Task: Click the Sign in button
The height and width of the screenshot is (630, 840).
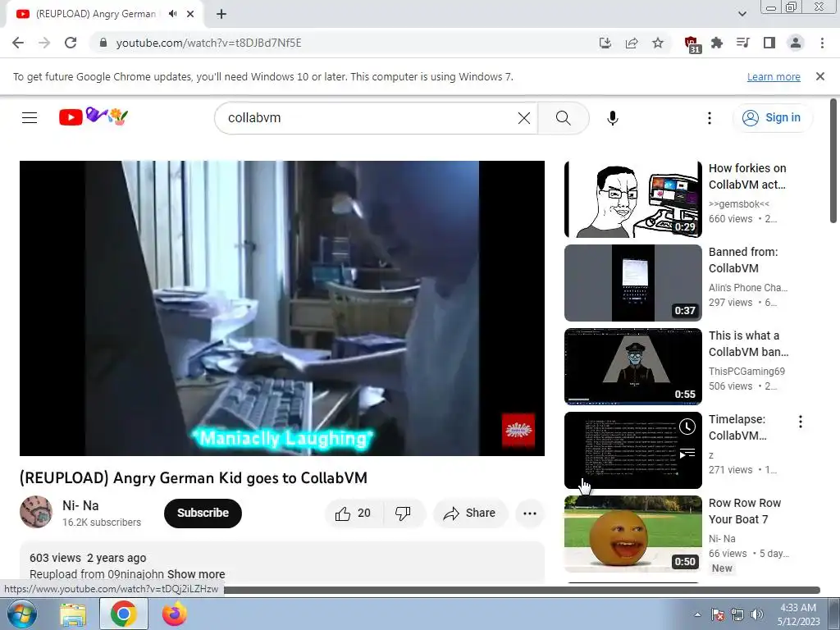Action: point(772,118)
